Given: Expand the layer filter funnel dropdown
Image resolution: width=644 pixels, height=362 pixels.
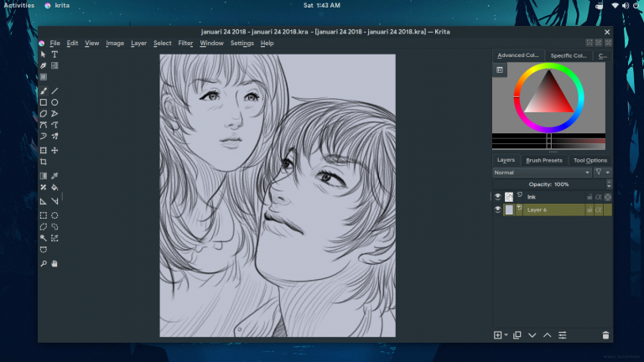Looking at the screenshot, I should (x=603, y=173).
